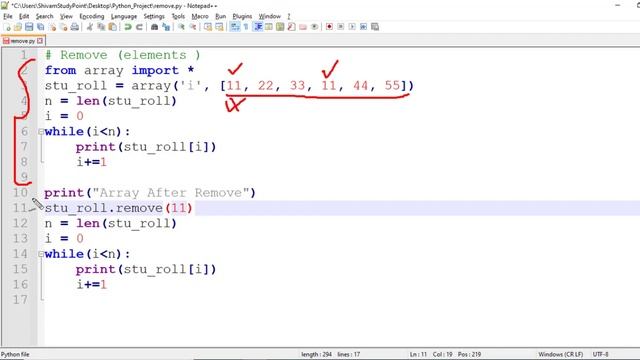
Task: Toggle synchronize horizontal scrolling icon
Action: point(219,27)
